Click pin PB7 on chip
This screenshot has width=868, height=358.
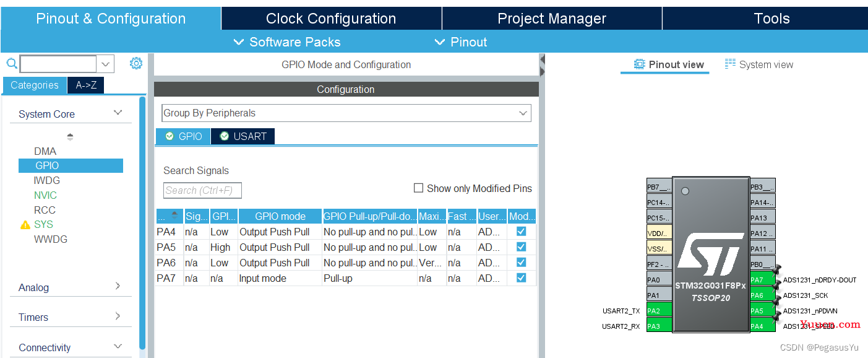[659, 186]
